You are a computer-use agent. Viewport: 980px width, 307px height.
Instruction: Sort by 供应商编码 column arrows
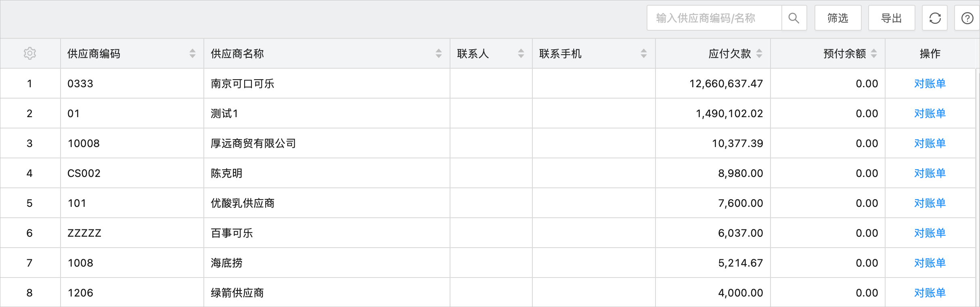point(193,53)
